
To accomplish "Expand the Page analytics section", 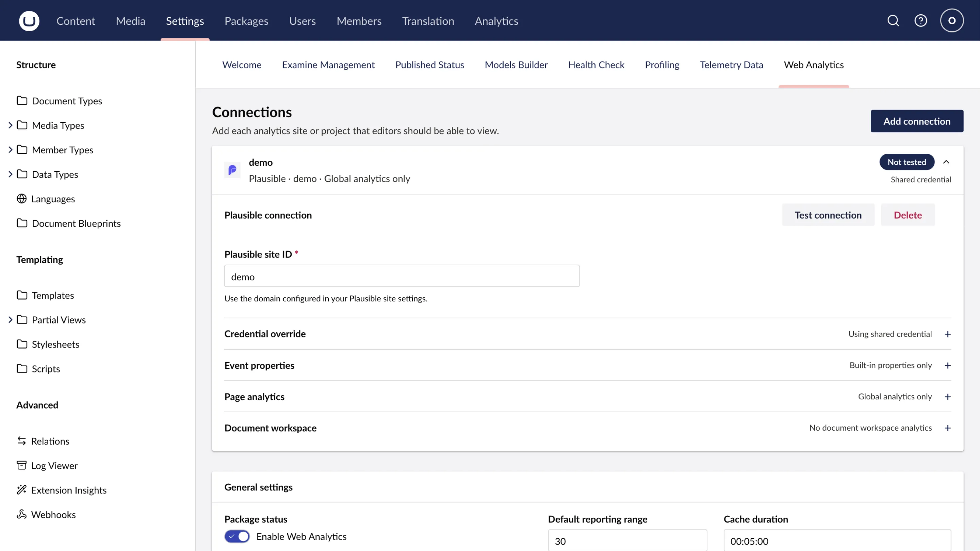I will (948, 397).
